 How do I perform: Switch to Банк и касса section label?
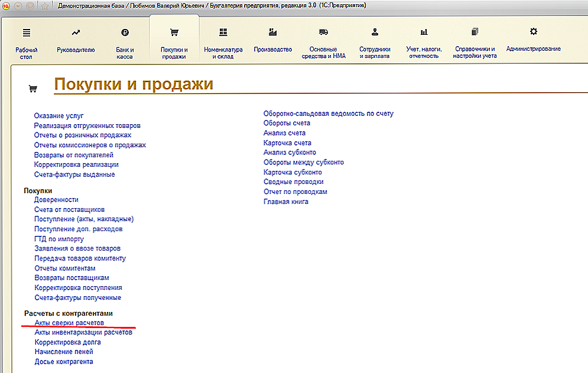125,53
